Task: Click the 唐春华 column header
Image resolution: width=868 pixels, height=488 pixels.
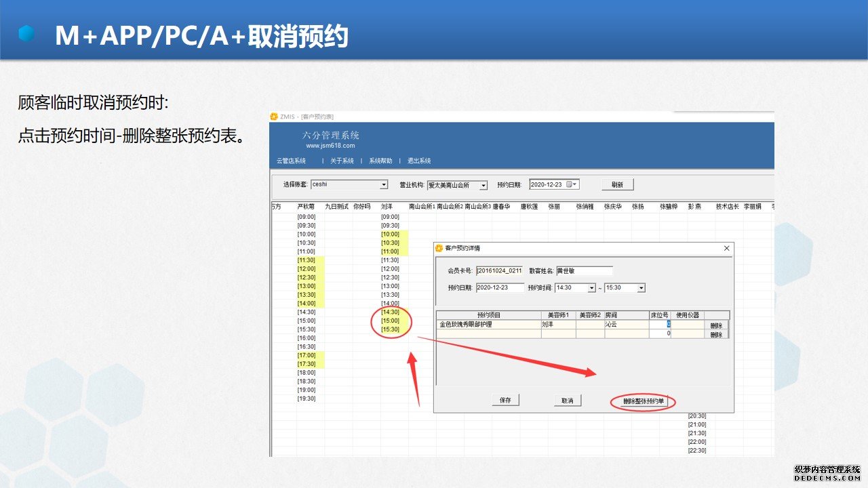Action: (501, 206)
